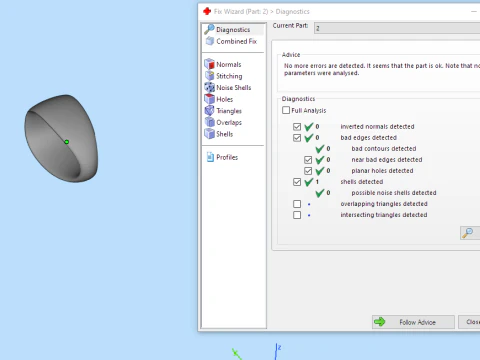
Task: Click the red cross Fix Wizard icon
Action: [207, 11]
